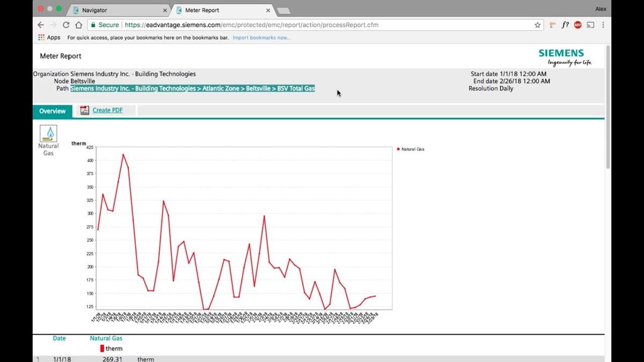
Task: Click the Natural Gas chart legend
Action: 411,149
